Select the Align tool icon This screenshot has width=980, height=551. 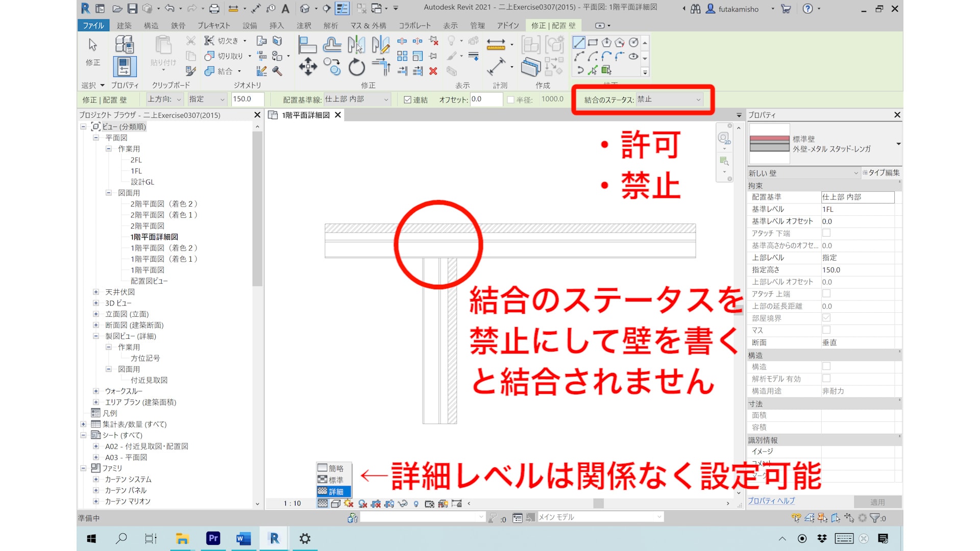[x=307, y=45]
